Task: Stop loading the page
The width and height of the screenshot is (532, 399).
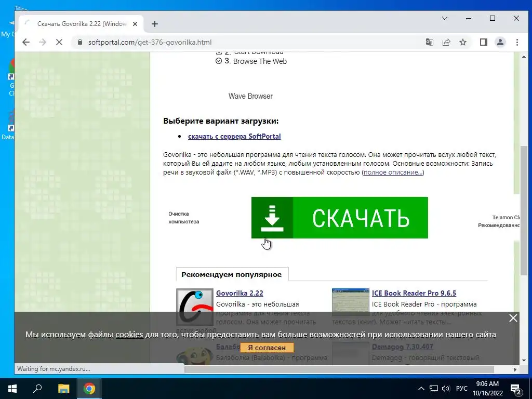Action: [59, 42]
